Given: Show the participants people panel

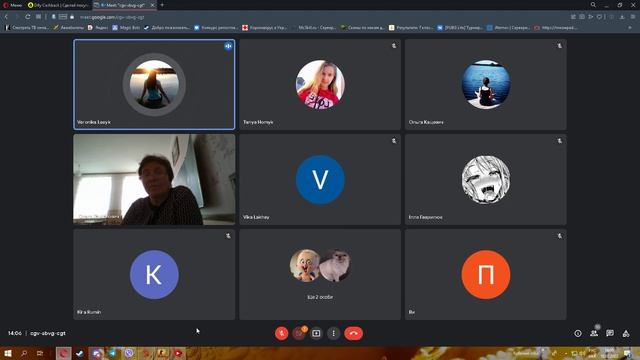Looking at the screenshot, I should click(594, 333).
